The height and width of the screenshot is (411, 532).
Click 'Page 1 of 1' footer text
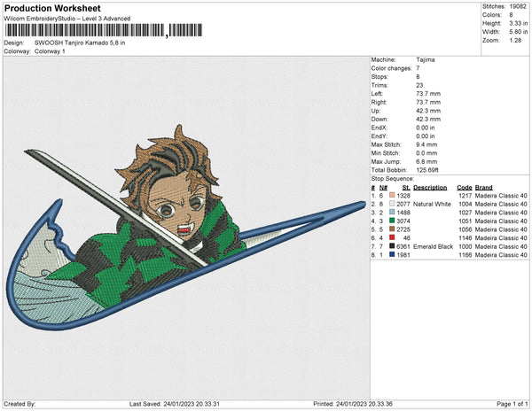tap(512, 404)
